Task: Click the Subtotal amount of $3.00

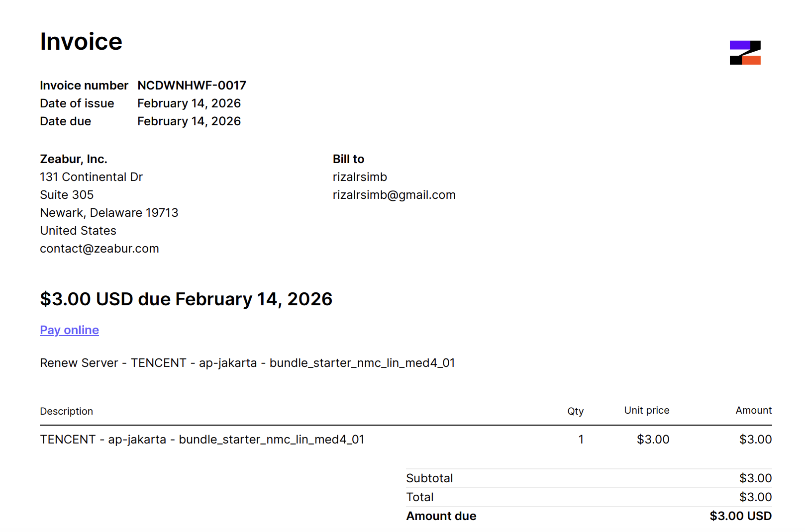Action: click(755, 478)
